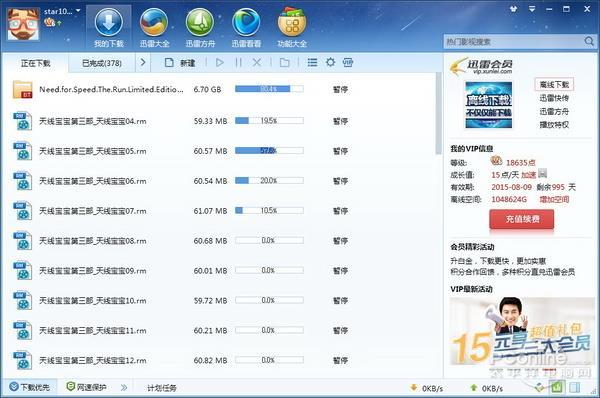Viewport: 600px width, 398px height.
Task: Open settings gear in toolbar
Action: pyautogui.click(x=330, y=62)
